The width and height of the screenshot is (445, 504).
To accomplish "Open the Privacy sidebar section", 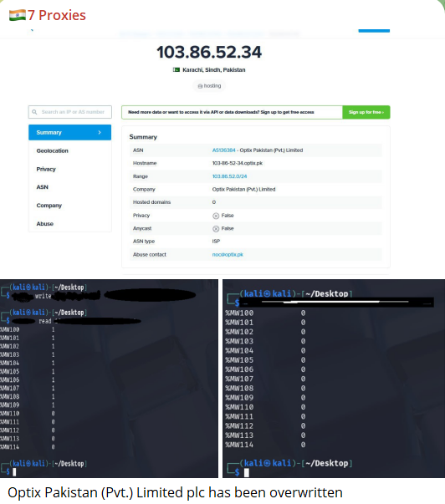I will point(46,169).
